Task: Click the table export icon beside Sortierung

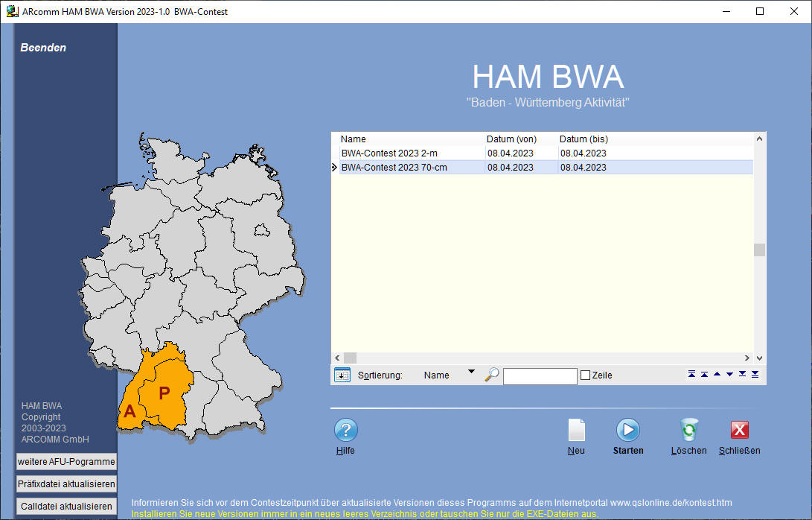Action: coord(342,375)
